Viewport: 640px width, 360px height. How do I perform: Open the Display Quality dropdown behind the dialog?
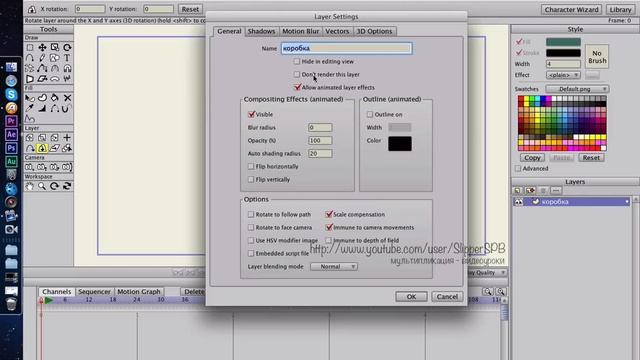pos(487,272)
